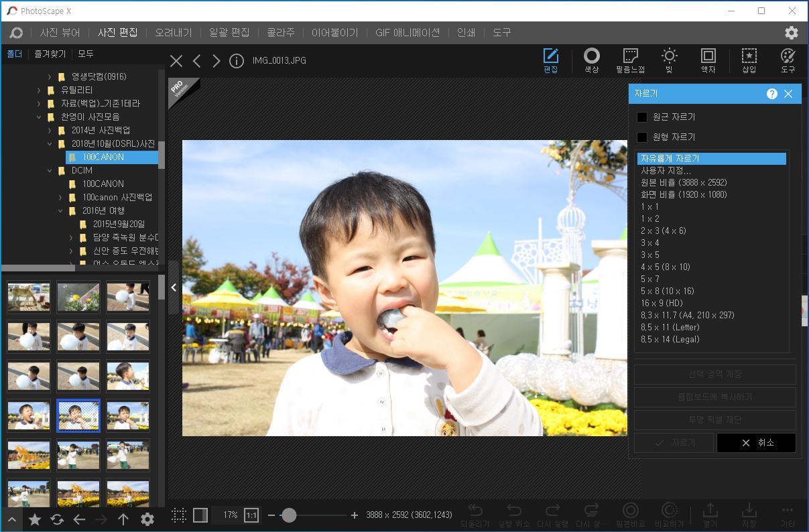Switch to GIF 애니메이션 tab
Screen dimensions: 809x532
click(x=407, y=32)
